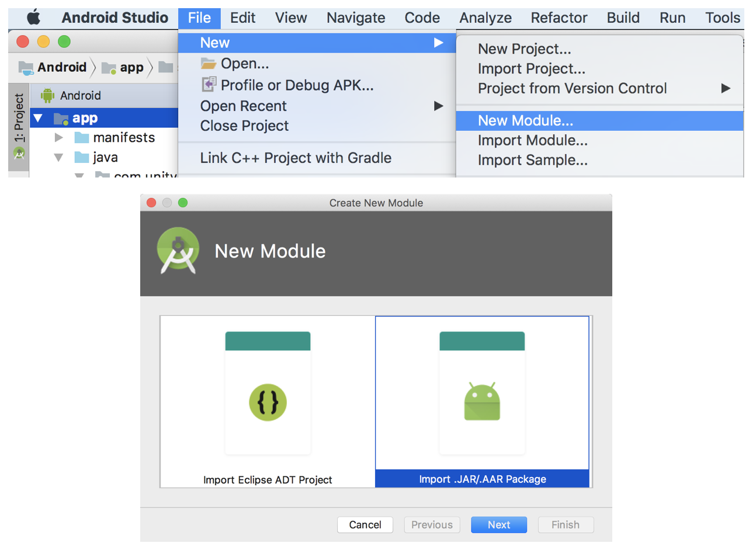This screenshot has width=756, height=550.
Task: Expand the New submenu in File menu
Action: tap(317, 43)
